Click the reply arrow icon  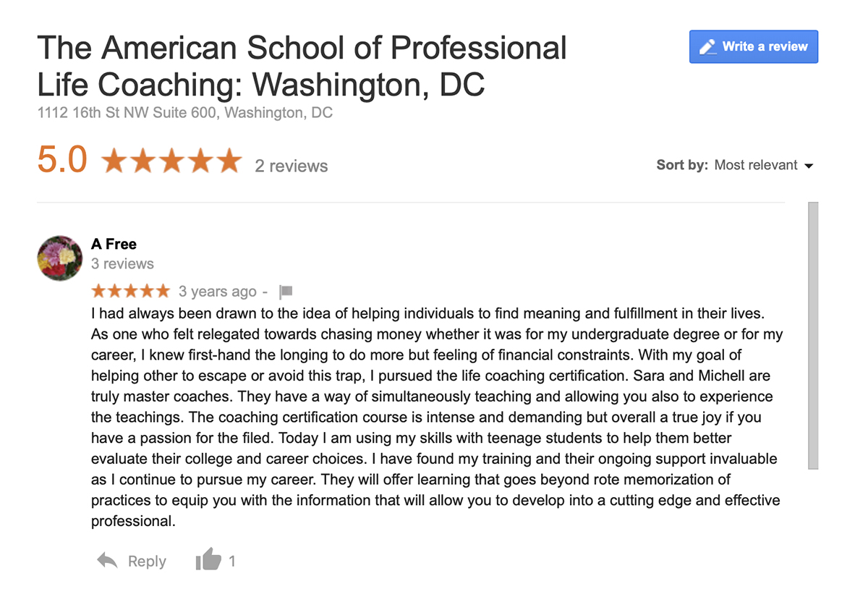107,561
